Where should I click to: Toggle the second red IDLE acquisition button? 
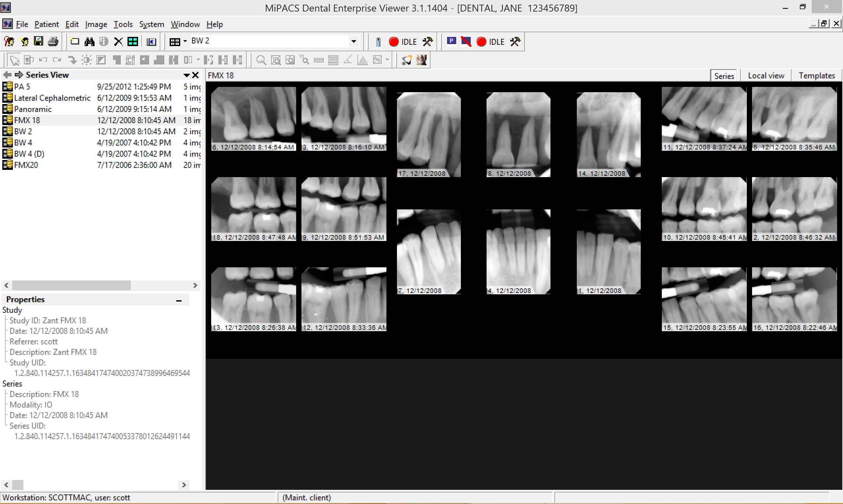point(481,42)
